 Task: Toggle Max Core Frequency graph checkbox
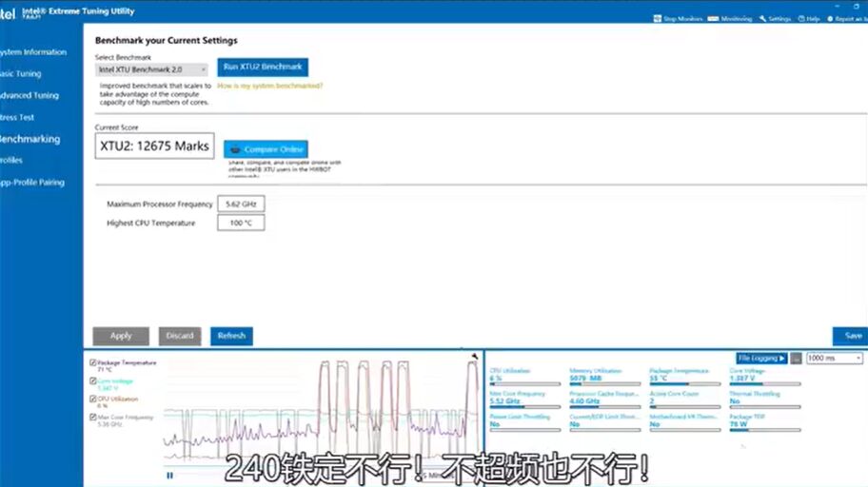pyautogui.click(x=93, y=417)
